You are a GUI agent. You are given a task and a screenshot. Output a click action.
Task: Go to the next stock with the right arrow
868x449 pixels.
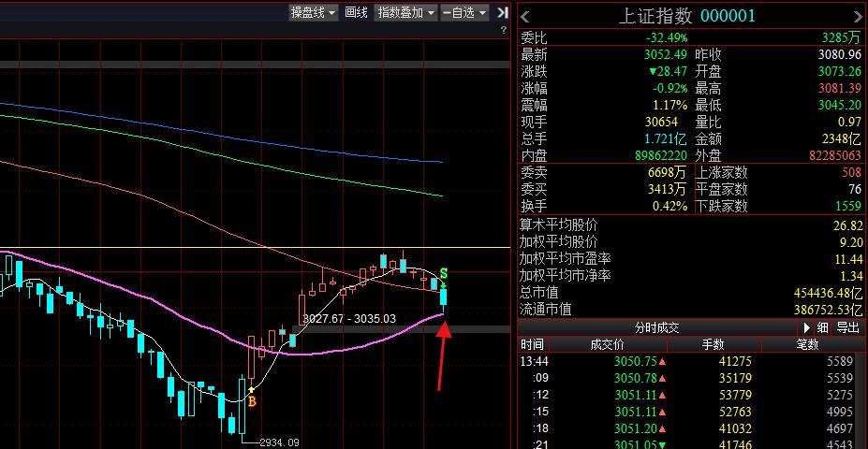858,16
